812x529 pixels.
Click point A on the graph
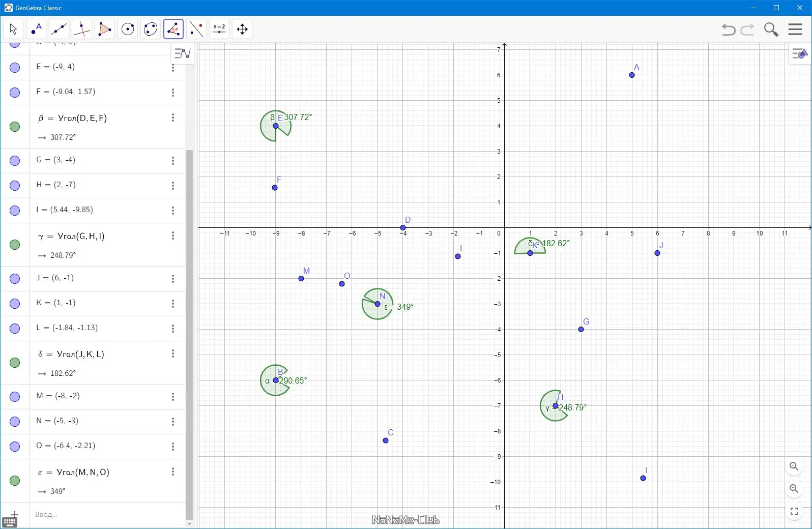pyautogui.click(x=632, y=75)
